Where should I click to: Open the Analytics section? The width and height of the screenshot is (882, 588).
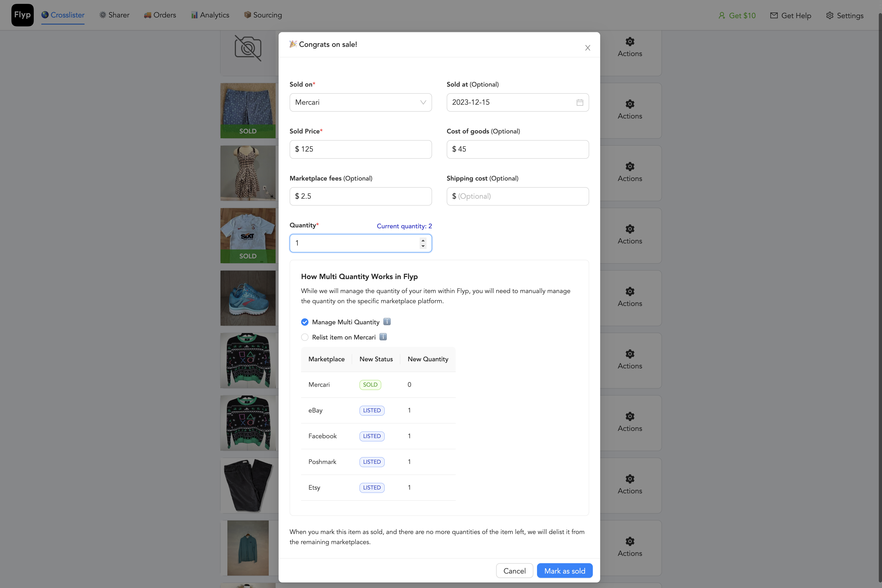click(x=210, y=15)
